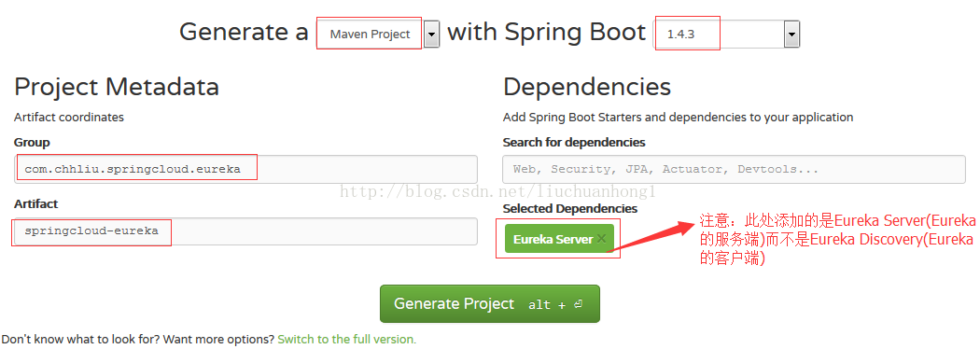Click the Dependencies heading
This screenshot has height=363, width=980.
[586, 87]
